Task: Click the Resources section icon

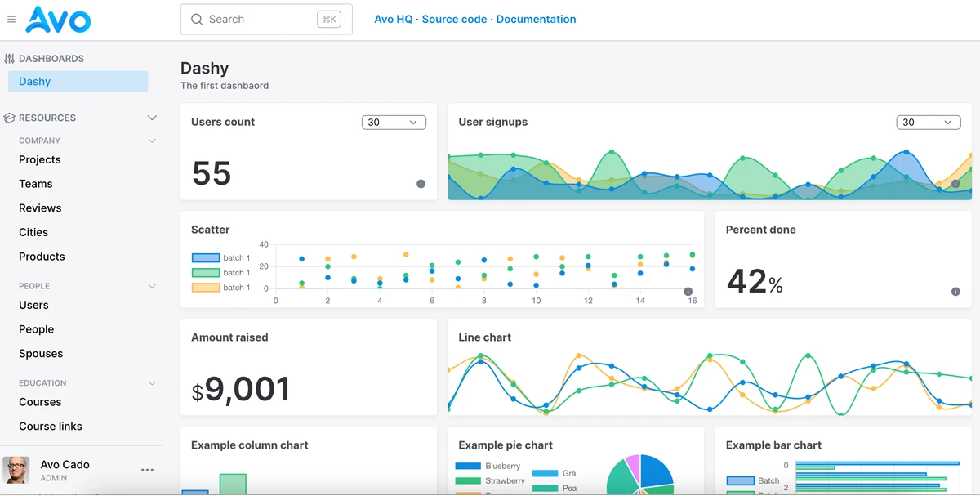Action: point(10,118)
